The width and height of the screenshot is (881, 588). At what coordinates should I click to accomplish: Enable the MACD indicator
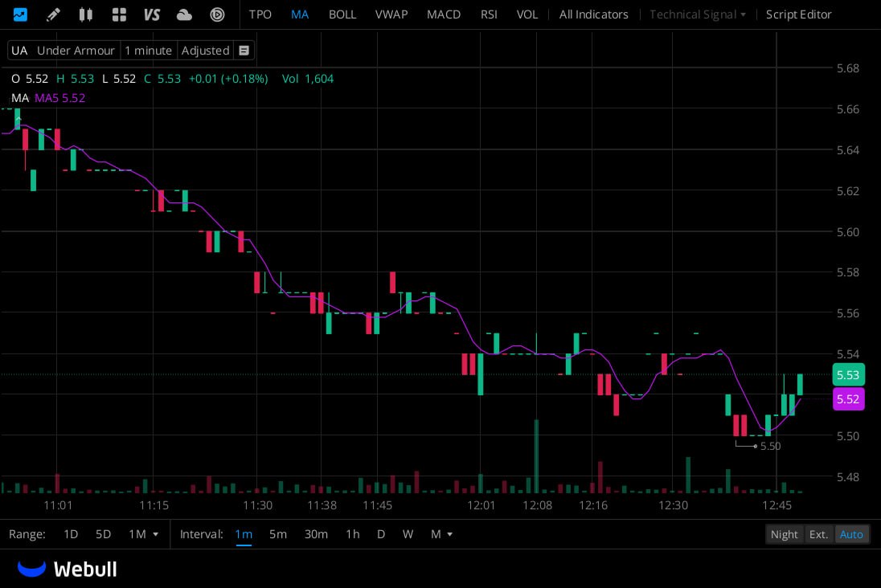point(443,14)
